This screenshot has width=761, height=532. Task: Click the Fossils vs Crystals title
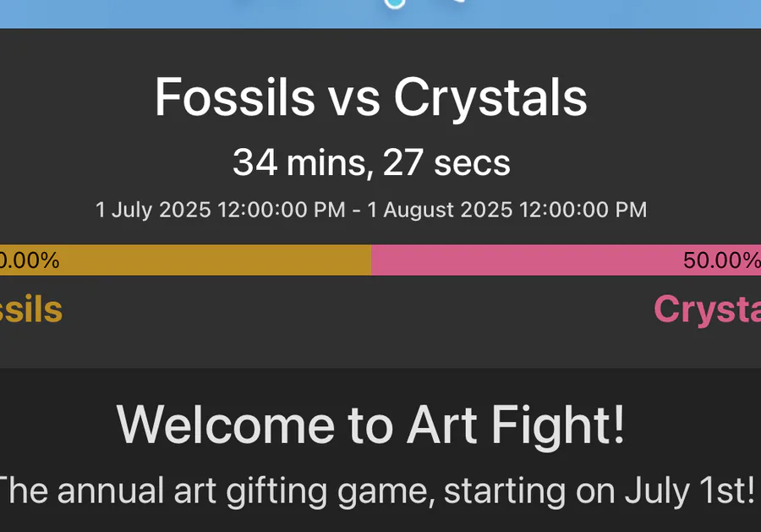pyautogui.click(x=371, y=97)
